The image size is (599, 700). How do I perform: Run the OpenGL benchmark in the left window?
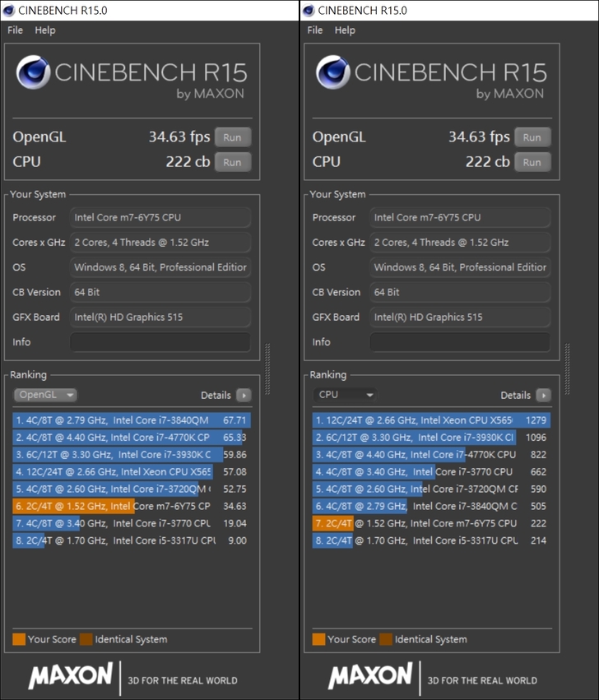coord(233,137)
